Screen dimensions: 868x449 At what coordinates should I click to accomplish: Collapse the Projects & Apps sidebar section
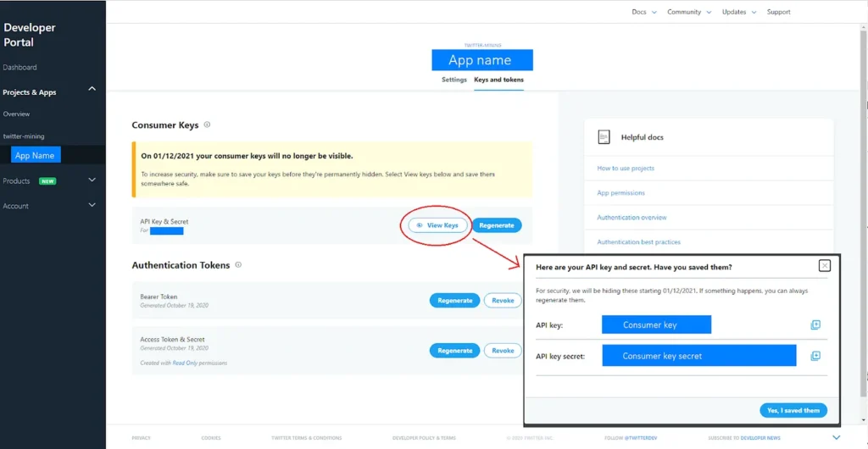(x=92, y=89)
